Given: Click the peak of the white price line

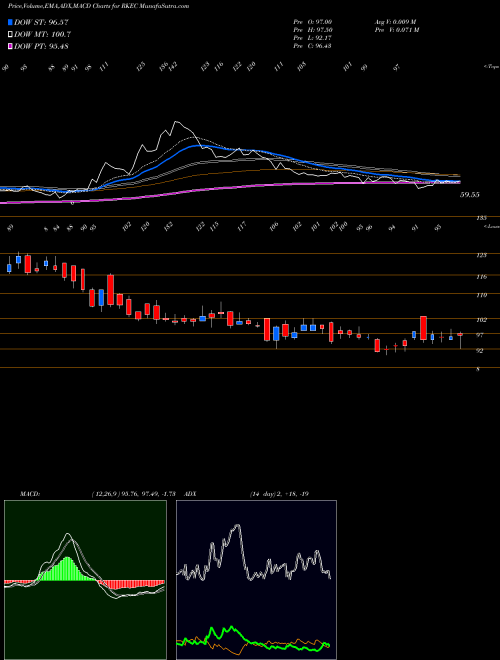Looking at the screenshot, I should click(x=176, y=122).
